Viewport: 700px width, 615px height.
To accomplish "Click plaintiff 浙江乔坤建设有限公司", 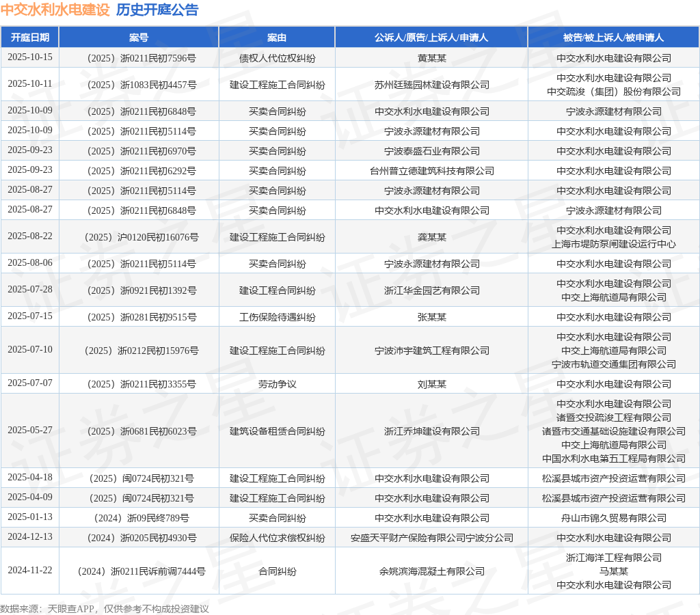I will pos(432,431).
